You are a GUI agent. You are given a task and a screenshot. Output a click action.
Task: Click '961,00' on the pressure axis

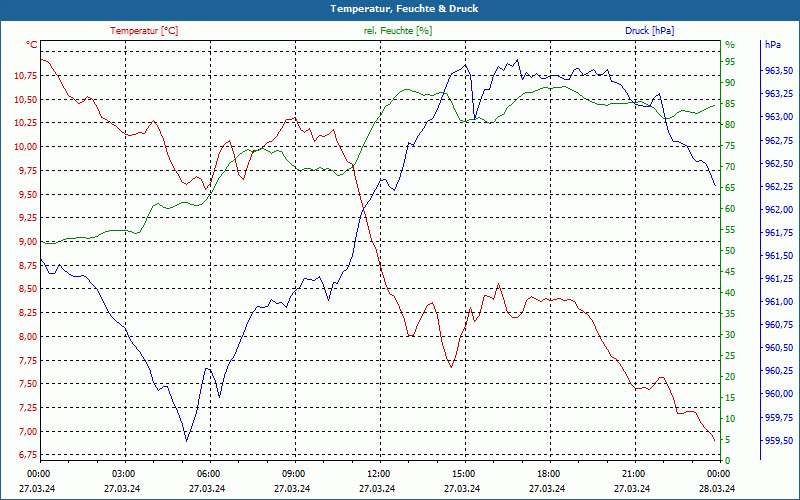pyautogui.click(x=780, y=302)
